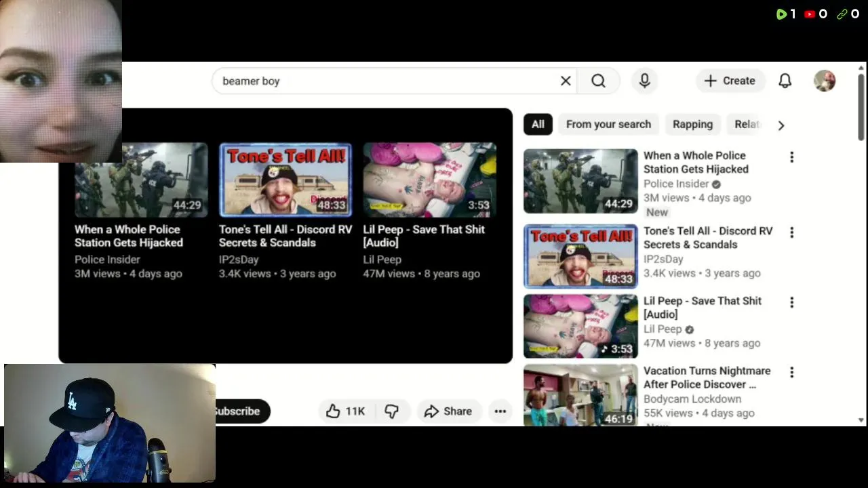Open Police Insider channel in sidebar
868x488 pixels.
(x=676, y=184)
